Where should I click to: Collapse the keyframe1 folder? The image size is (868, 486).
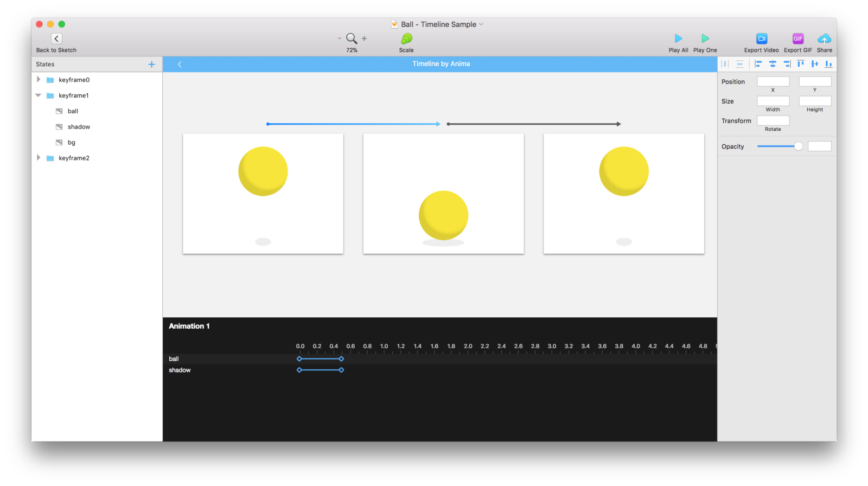click(x=39, y=95)
